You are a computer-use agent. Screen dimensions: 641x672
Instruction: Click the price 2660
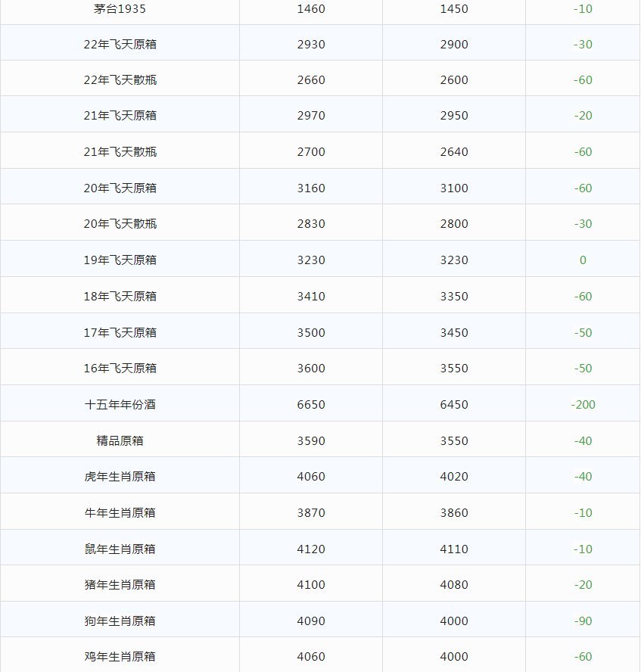click(x=311, y=80)
